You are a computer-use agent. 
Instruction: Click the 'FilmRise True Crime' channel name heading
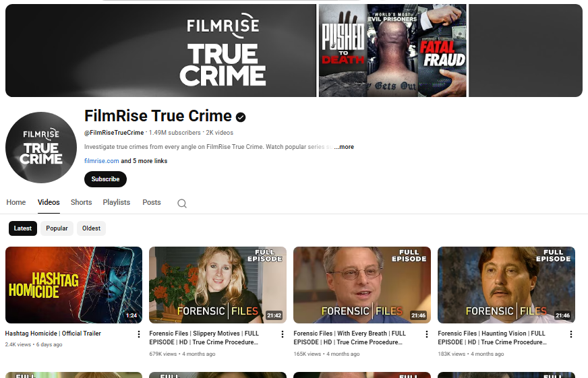(158, 116)
